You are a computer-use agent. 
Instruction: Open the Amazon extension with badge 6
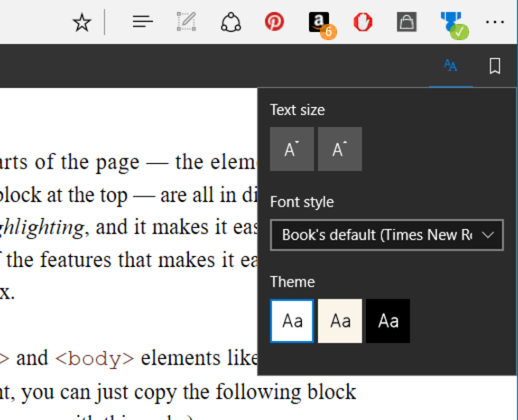pyautogui.click(x=320, y=23)
